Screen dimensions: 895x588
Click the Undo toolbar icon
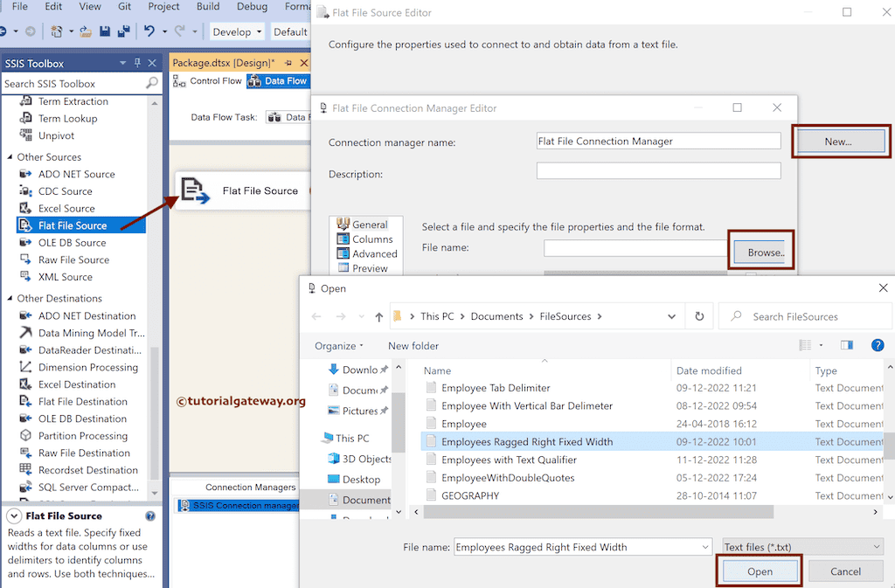(x=149, y=30)
